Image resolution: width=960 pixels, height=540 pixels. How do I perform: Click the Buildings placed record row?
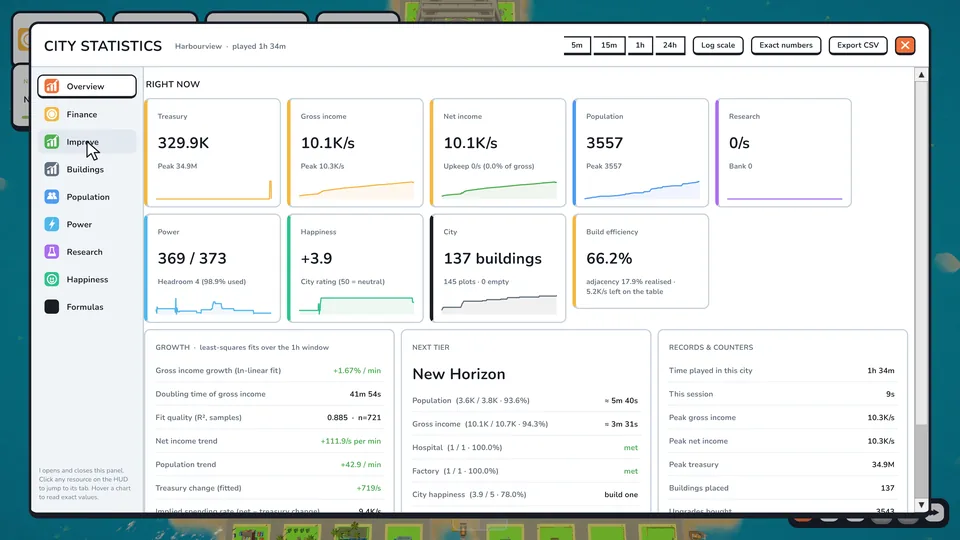(x=781, y=488)
